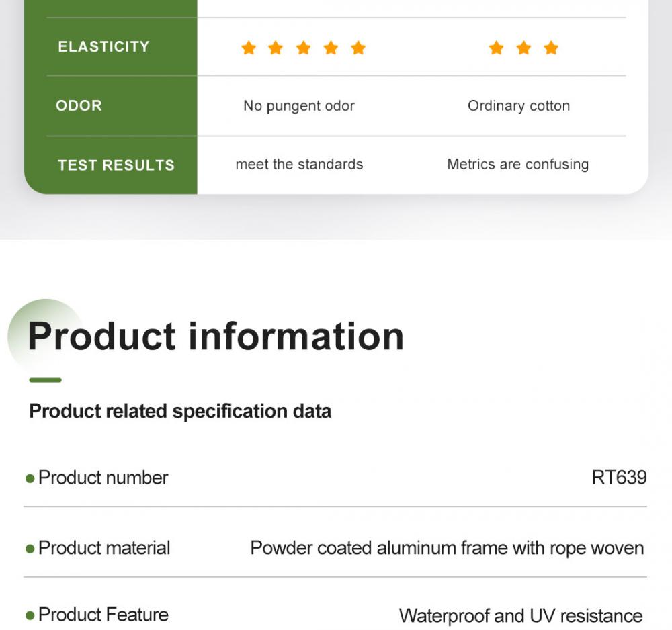The height and width of the screenshot is (630, 672).
Task: Click the 'meet the standards' text
Action: coord(299,164)
